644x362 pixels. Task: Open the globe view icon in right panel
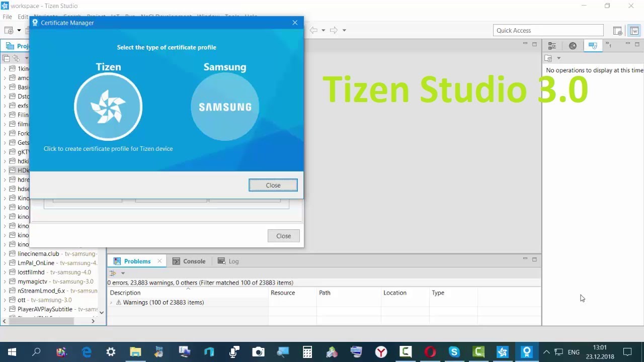[573, 46]
